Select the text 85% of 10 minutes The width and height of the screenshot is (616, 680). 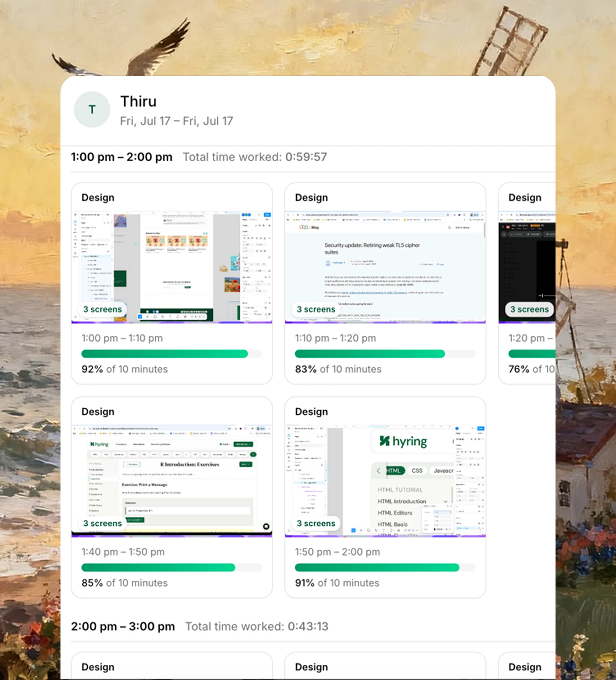[125, 583]
